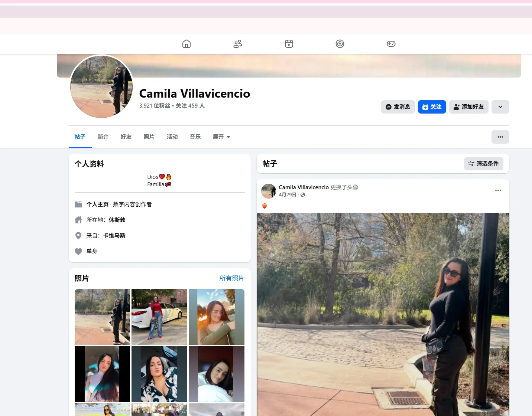Open the Gaming icon in top navigation
The width and height of the screenshot is (532, 416).
coord(391,43)
